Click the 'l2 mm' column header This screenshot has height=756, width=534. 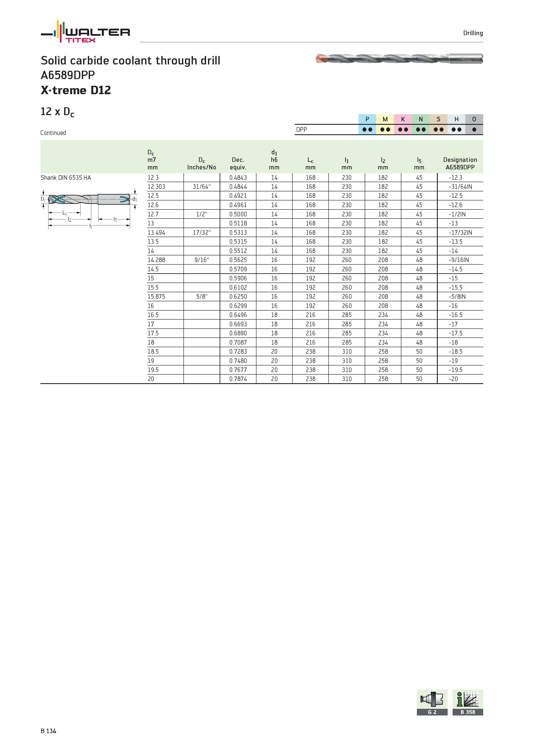pos(383,164)
